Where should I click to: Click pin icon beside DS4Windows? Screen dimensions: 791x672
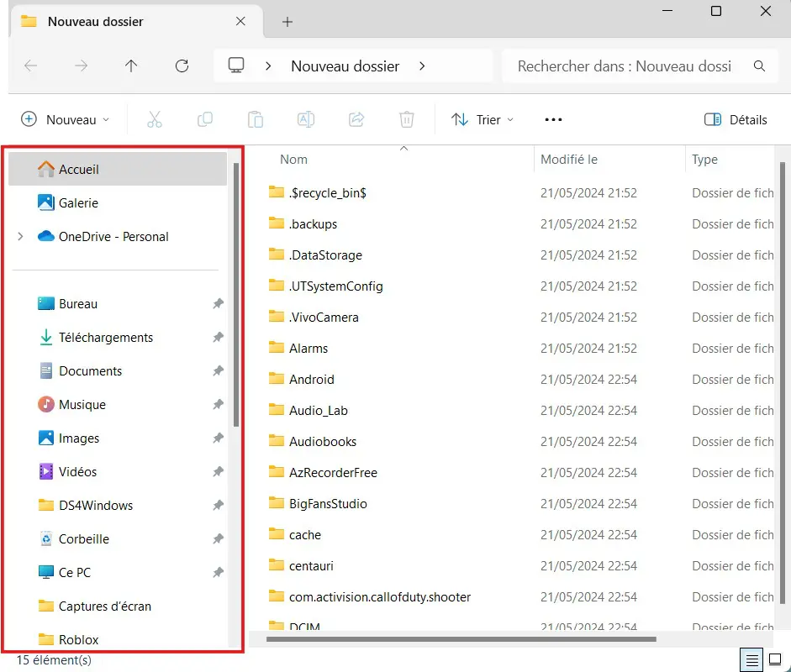pos(218,505)
